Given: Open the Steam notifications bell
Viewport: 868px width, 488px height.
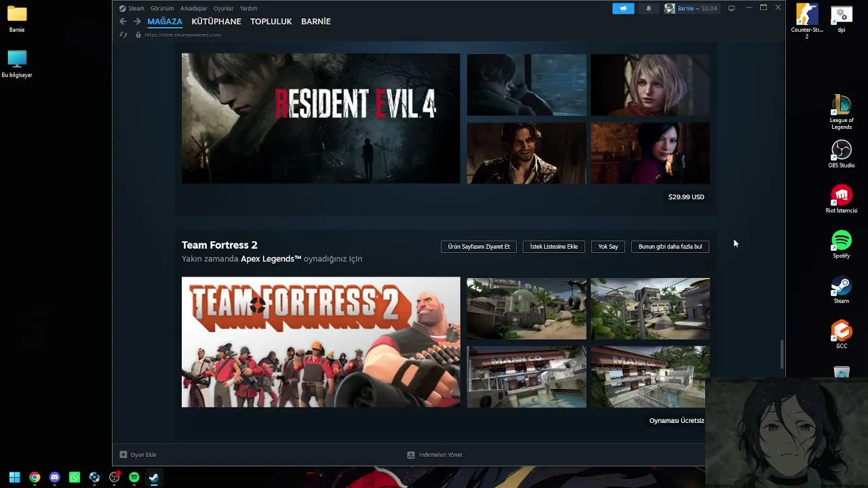Looking at the screenshot, I should pyautogui.click(x=648, y=8).
